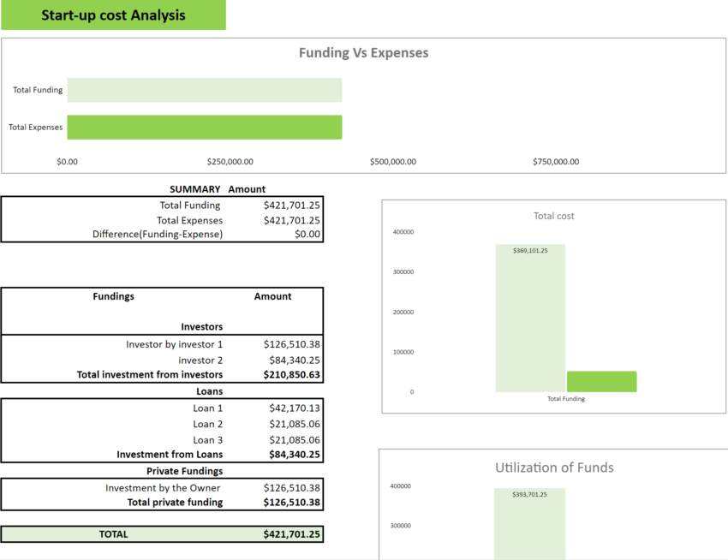Image resolution: width=728 pixels, height=560 pixels.
Task: Click the Total cost chart title
Action: 553,216
